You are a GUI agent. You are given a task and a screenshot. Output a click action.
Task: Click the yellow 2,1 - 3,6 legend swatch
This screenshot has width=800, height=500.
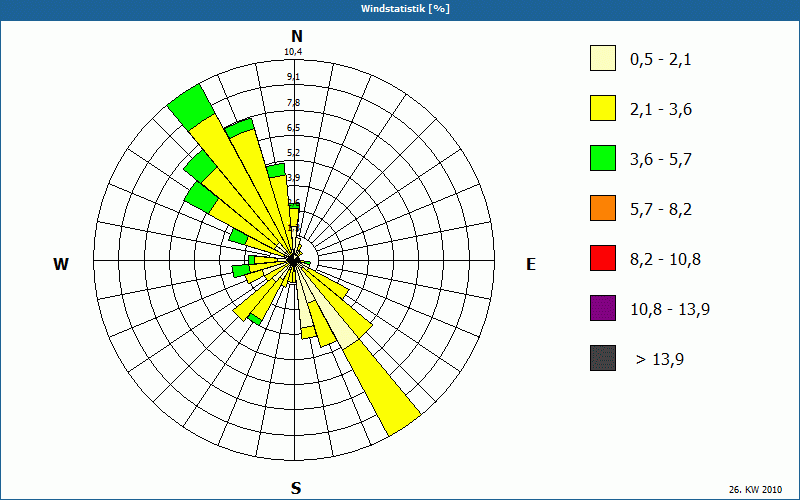pyautogui.click(x=603, y=108)
